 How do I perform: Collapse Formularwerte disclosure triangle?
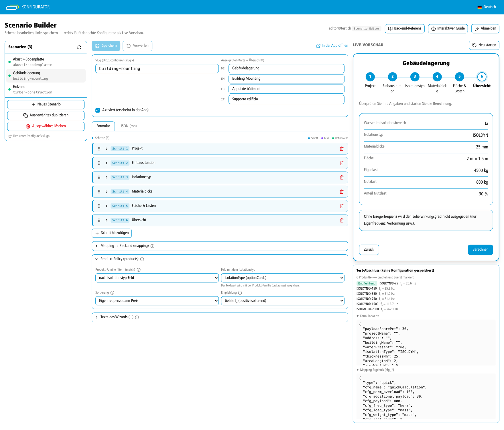[x=358, y=316]
